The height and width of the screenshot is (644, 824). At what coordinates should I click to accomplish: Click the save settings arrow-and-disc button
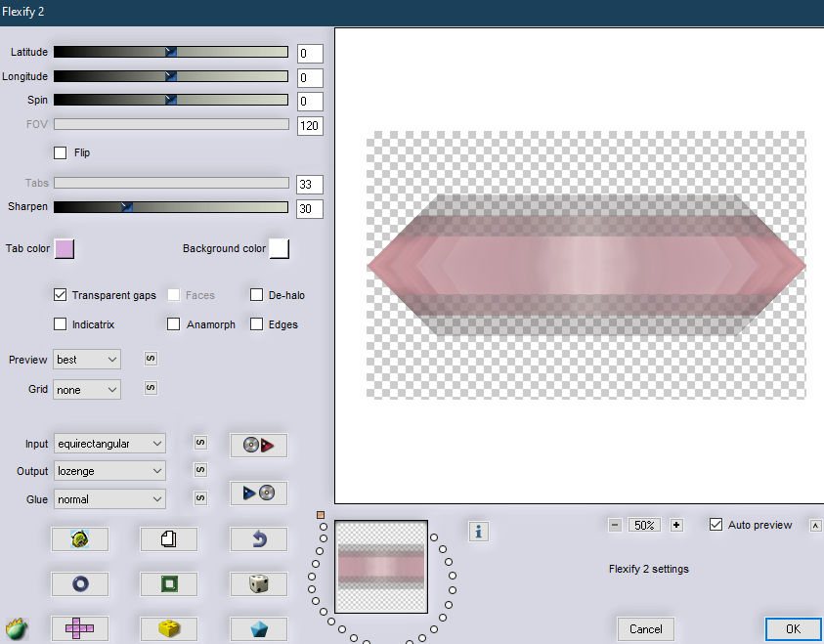[259, 493]
